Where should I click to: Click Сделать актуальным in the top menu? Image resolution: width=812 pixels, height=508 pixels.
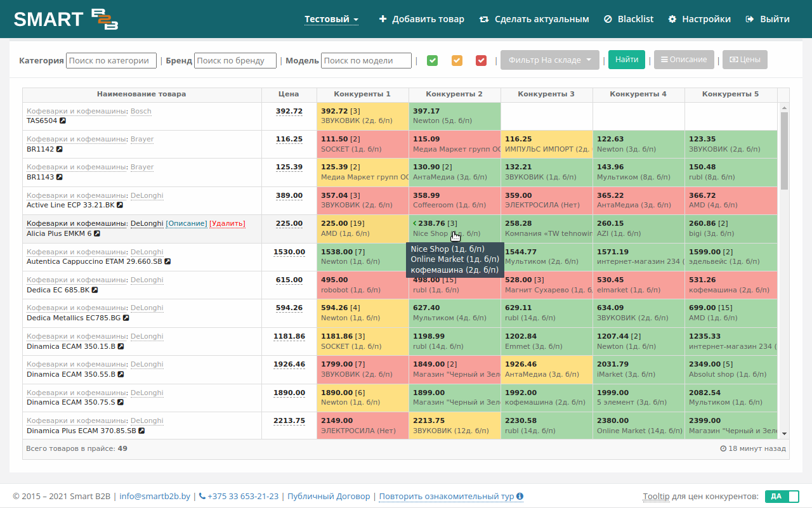click(534, 20)
